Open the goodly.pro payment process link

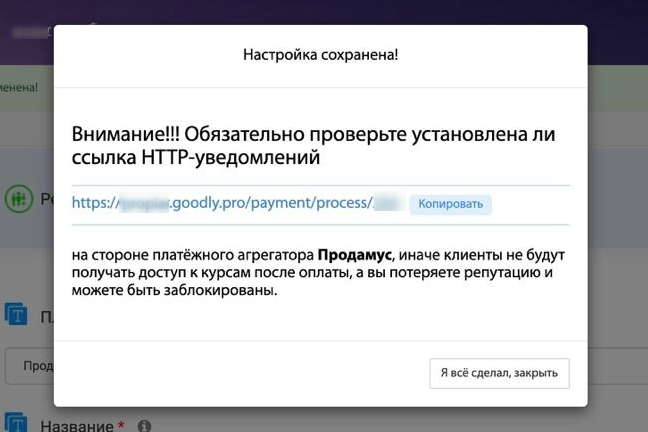(x=238, y=203)
